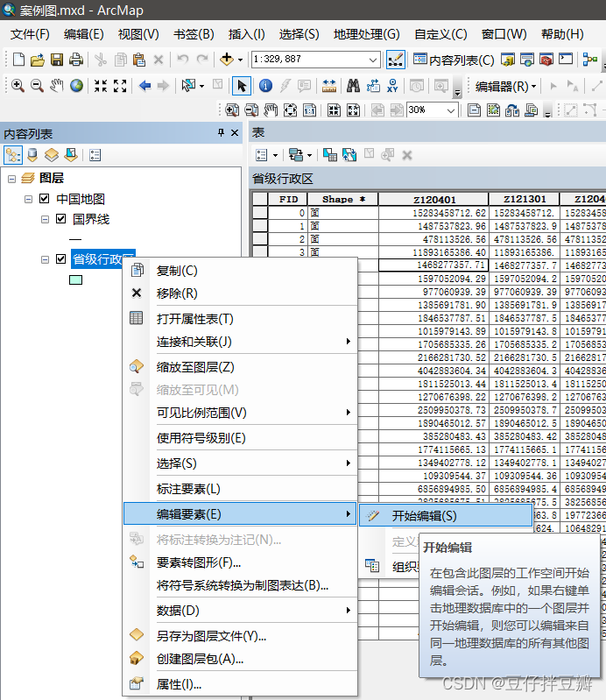Open the Measure ruler tool
The width and height of the screenshot is (606, 700).
click(x=329, y=85)
